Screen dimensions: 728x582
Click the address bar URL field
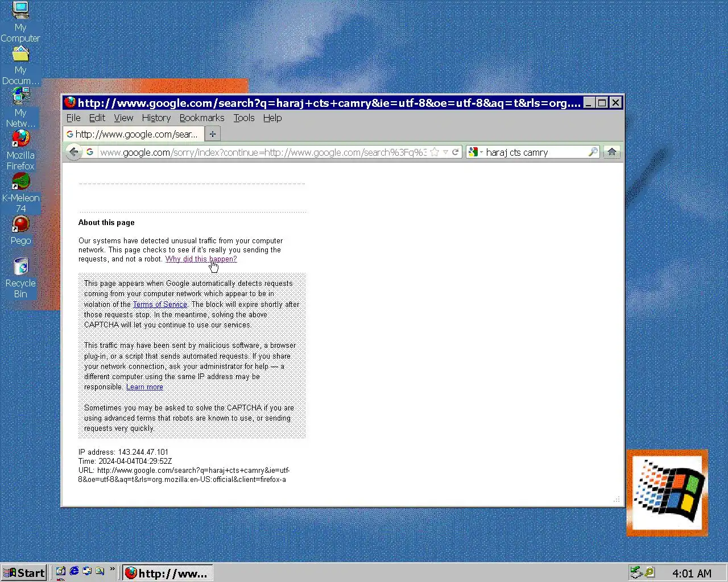coord(262,152)
